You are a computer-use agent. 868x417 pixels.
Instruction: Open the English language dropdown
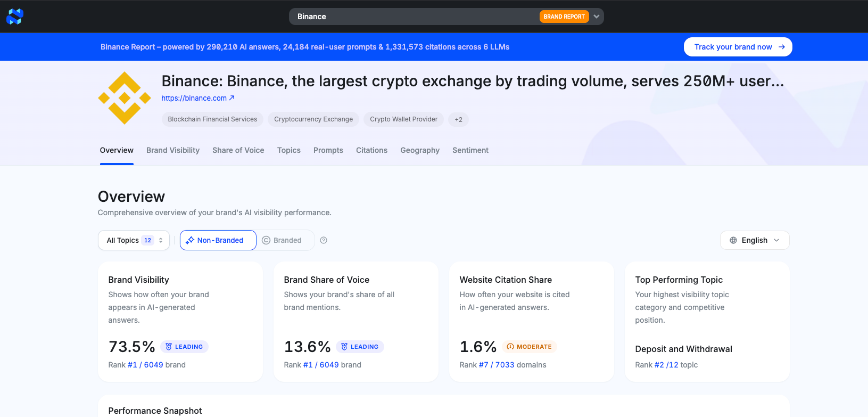click(x=754, y=240)
